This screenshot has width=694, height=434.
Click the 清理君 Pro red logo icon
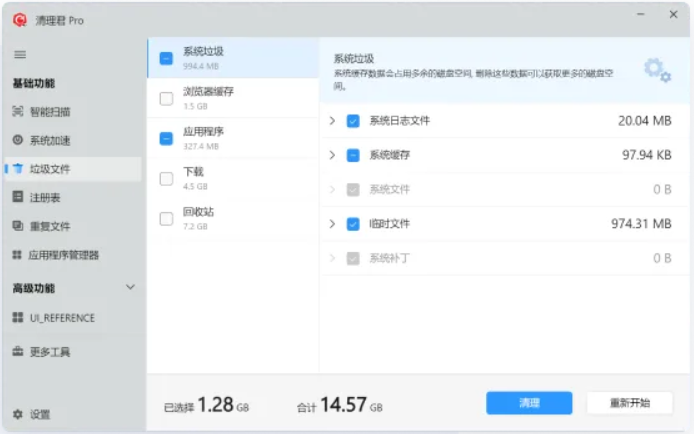[19, 20]
